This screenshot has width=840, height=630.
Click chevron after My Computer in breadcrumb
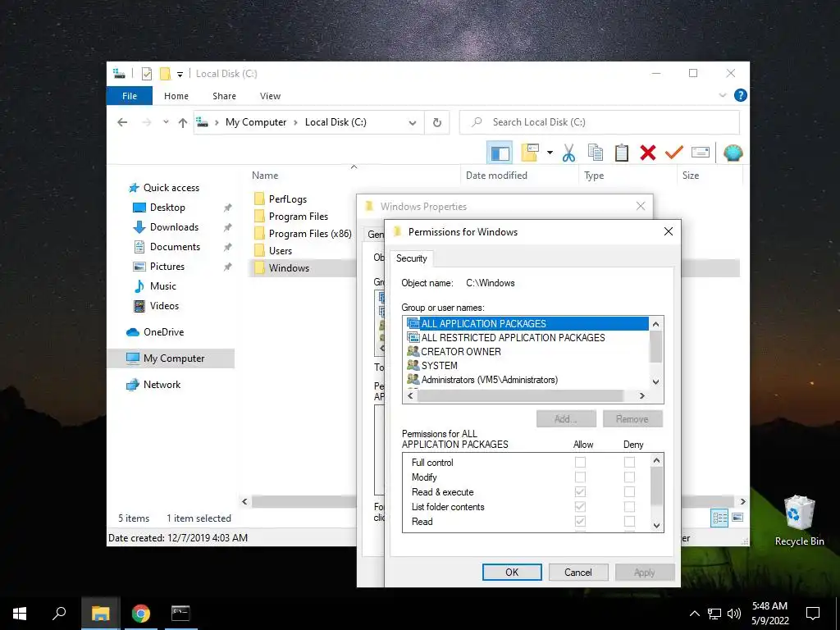[x=295, y=123]
